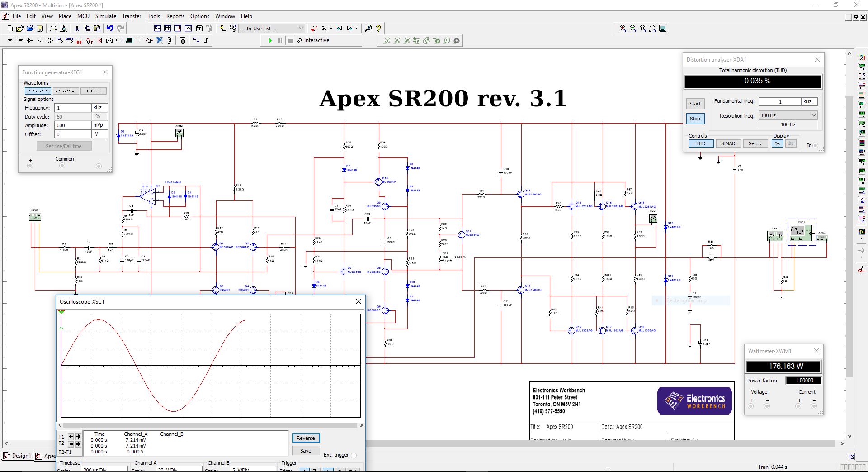The image size is (868, 472).
Task: Place a source component icon
Action: 10,40
